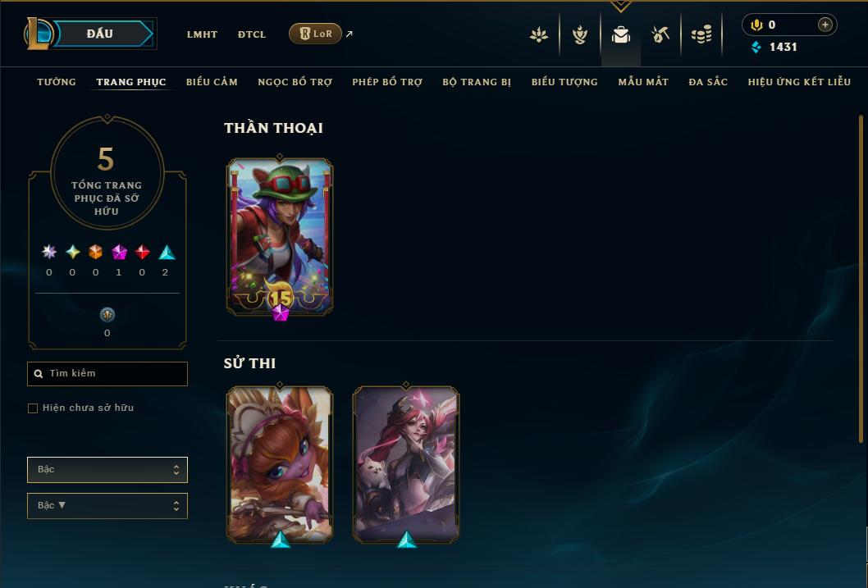Open the ĐA SẮC tab
Viewport: 868px width, 588px height.
tap(708, 82)
